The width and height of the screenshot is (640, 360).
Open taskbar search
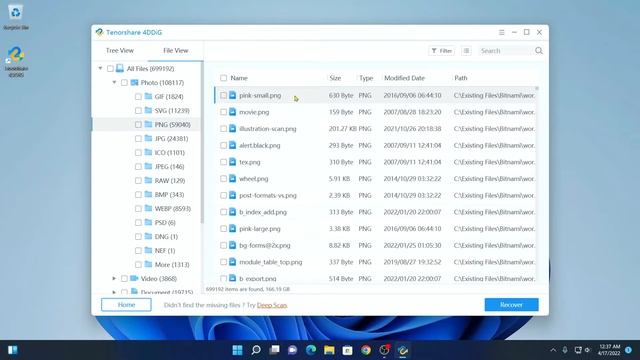click(x=256, y=350)
